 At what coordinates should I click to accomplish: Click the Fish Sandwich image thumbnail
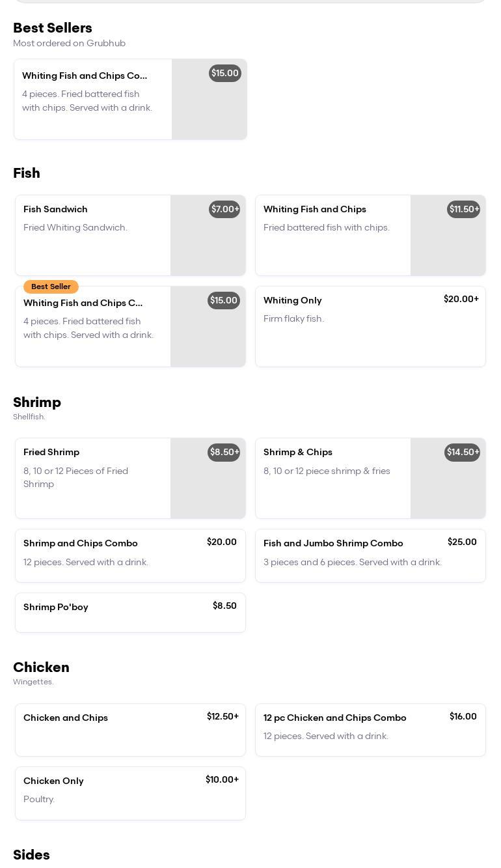point(208,244)
